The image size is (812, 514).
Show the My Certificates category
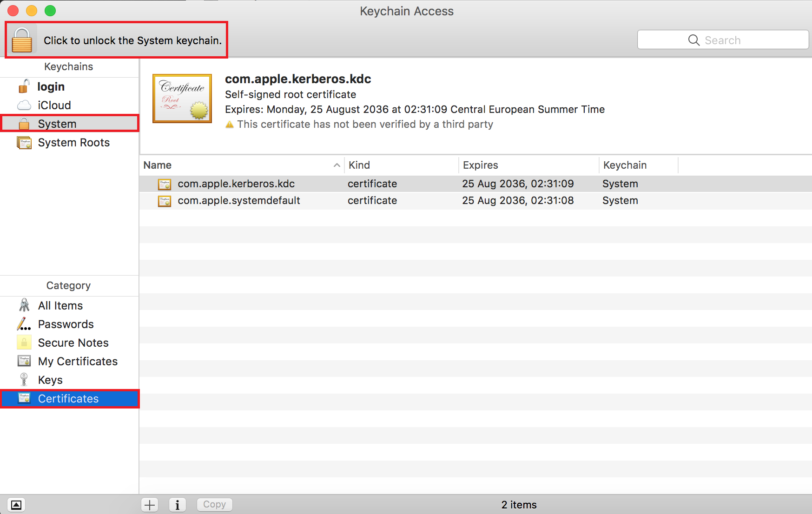[69, 362]
